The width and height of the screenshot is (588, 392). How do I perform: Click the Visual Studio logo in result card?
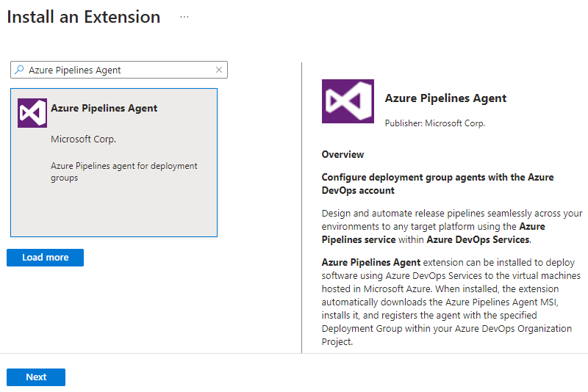click(x=32, y=113)
